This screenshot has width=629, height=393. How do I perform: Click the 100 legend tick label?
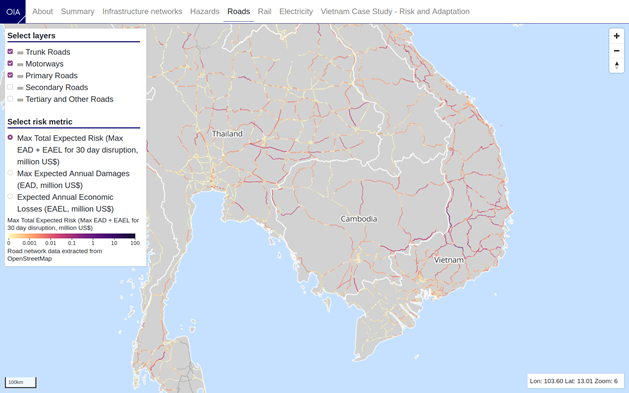135,243
